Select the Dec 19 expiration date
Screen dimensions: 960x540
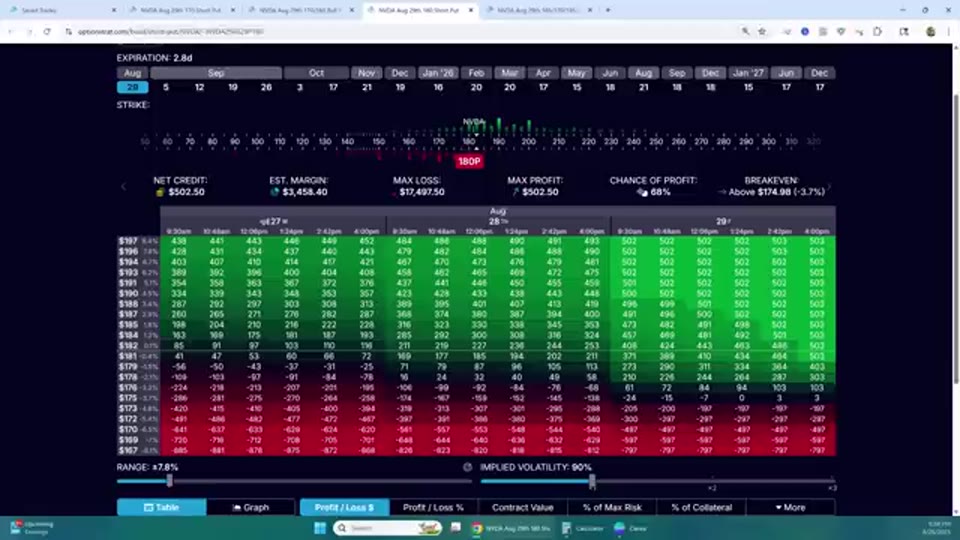coord(400,87)
